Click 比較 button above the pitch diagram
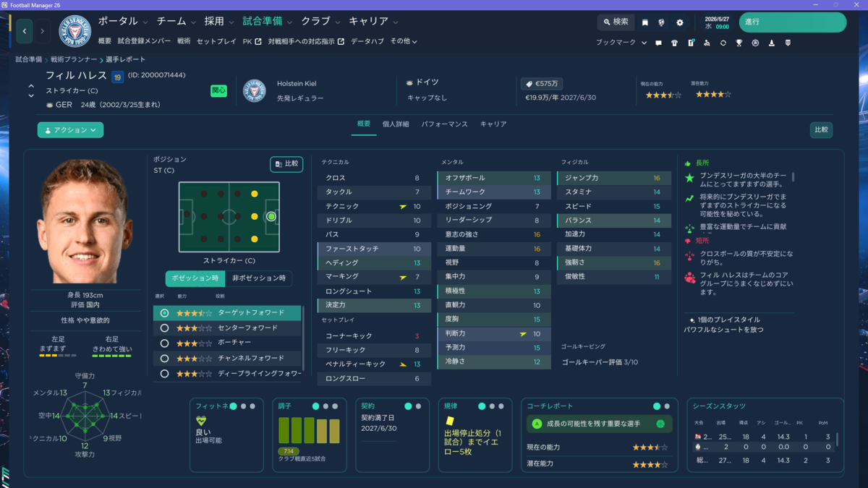Screen dimensions: 868x488 (x=286, y=164)
